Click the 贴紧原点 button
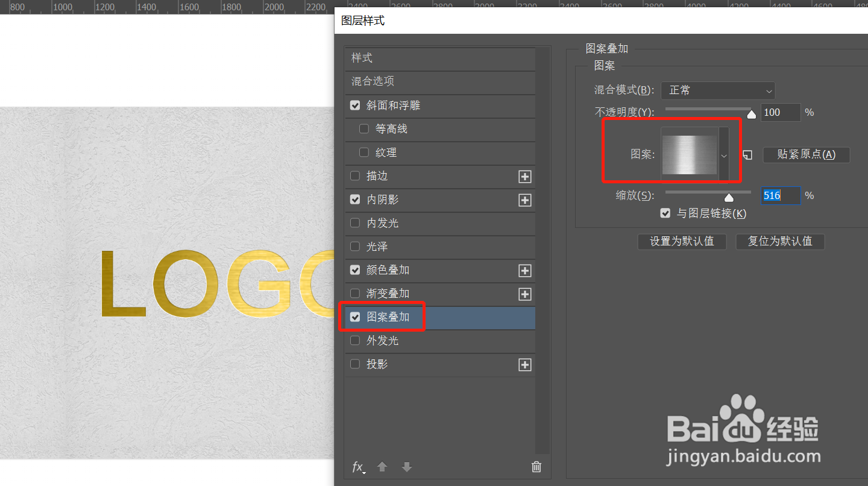 807,154
